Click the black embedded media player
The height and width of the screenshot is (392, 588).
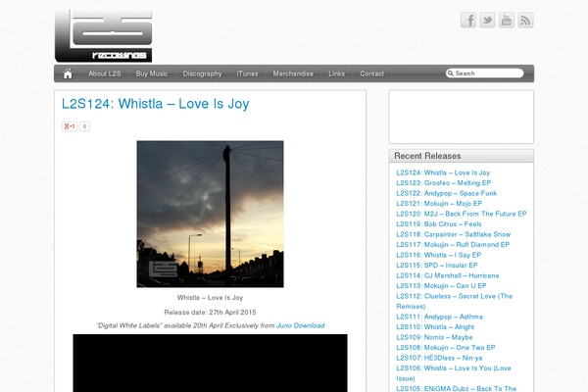point(210,364)
